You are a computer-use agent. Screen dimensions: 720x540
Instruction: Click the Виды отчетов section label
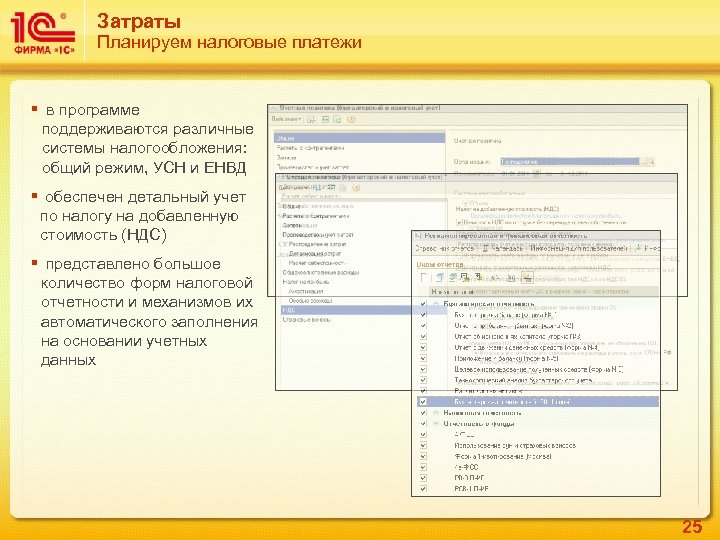(x=440, y=264)
